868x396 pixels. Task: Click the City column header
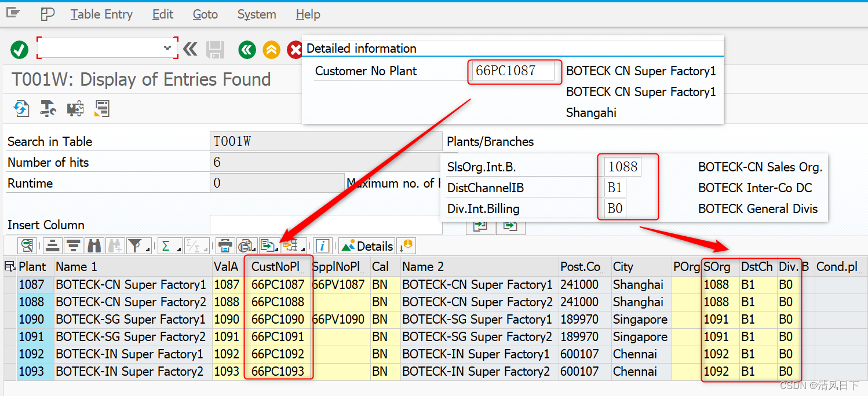[641, 267]
